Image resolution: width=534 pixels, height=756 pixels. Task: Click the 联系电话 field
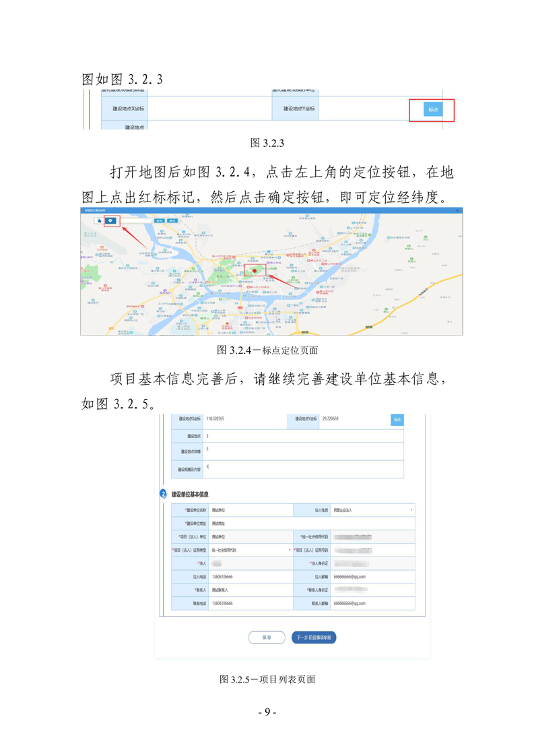pyautogui.click(x=251, y=604)
